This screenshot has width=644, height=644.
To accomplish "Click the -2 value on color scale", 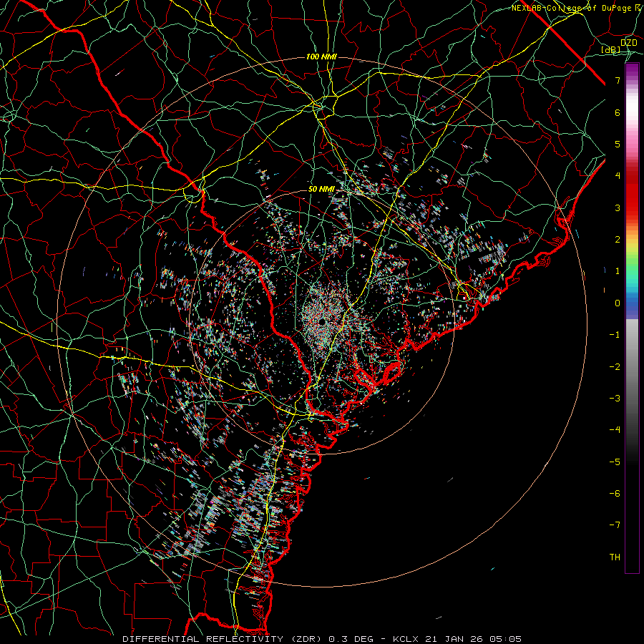I will coord(615,367).
